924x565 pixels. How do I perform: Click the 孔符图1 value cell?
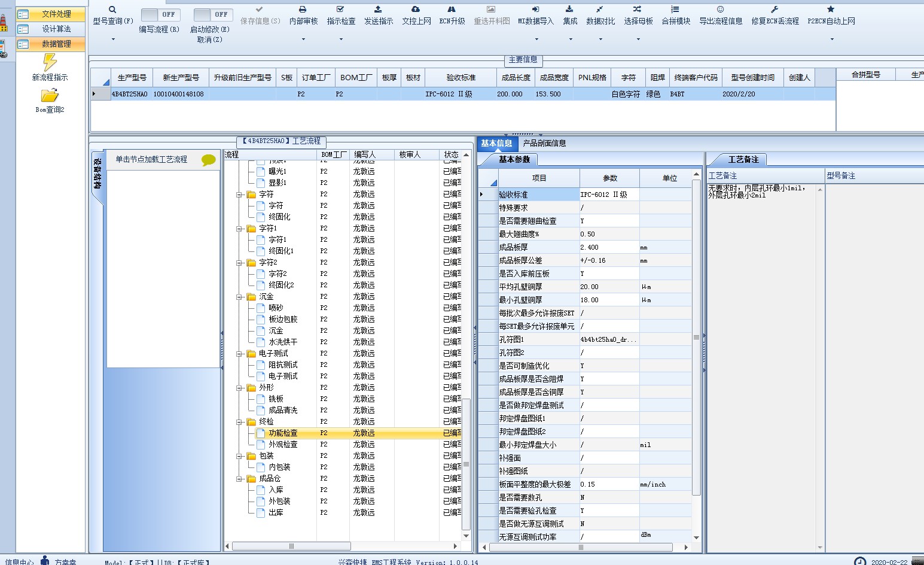[609, 339]
